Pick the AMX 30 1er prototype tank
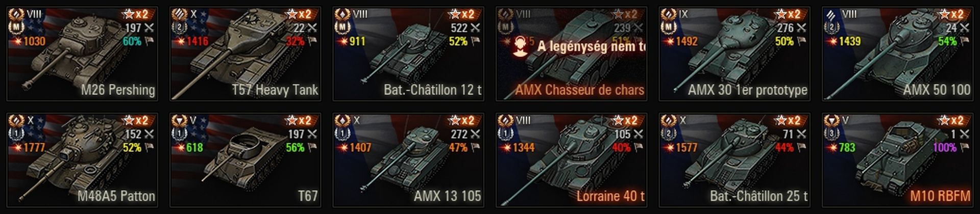Screen dimensions: 980x214 pyautogui.click(x=735, y=53)
